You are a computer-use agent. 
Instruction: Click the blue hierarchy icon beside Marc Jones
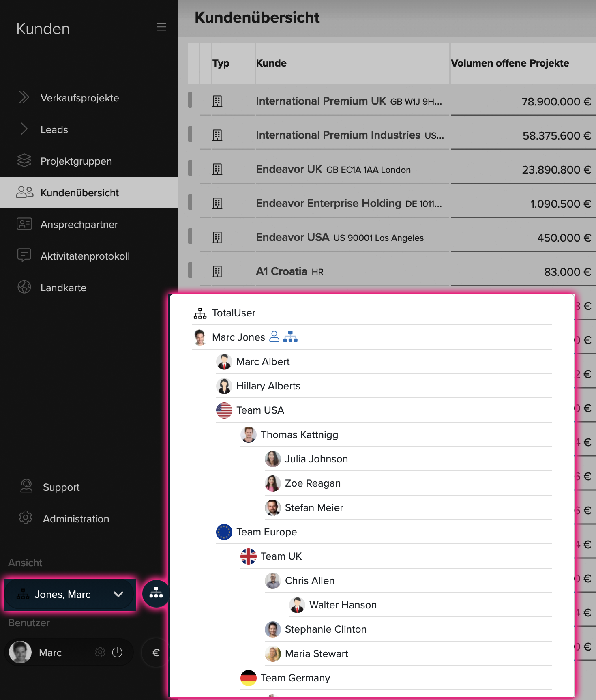(290, 337)
